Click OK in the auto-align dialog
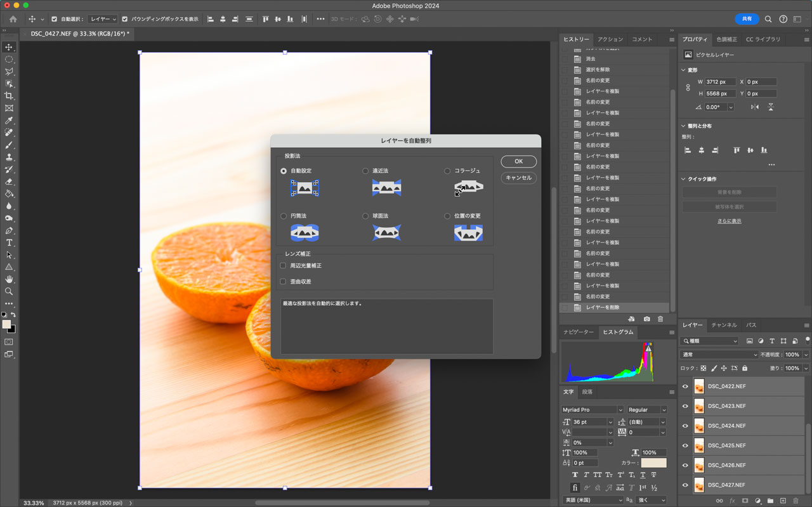 pyautogui.click(x=518, y=161)
